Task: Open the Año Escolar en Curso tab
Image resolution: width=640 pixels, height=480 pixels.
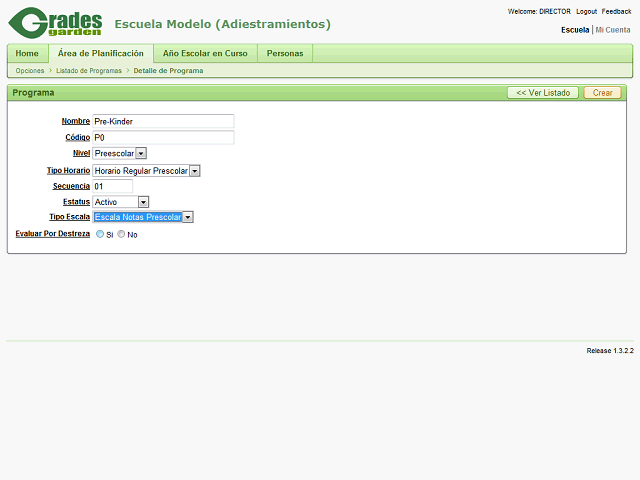Action: tap(205, 53)
